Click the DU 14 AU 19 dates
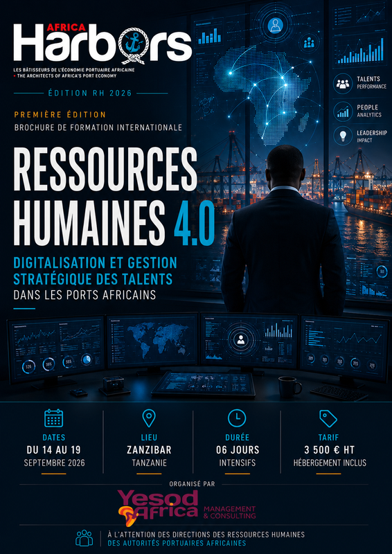Viewport: 392px width, 554px height. [x=54, y=449]
